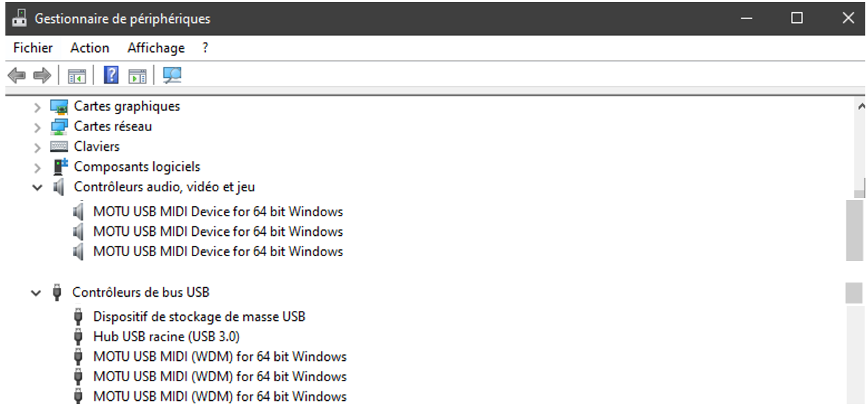Collapse Contrôleurs audio, vidéo et jeu
This screenshot has width=868, height=415.
coord(37,187)
